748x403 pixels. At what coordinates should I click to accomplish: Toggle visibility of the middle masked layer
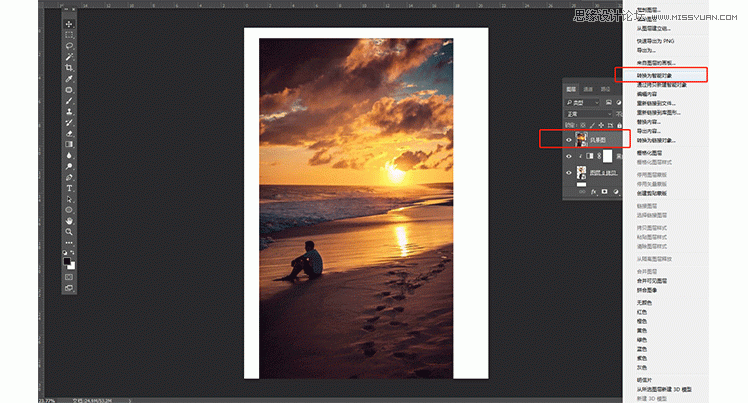(x=569, y=157)
